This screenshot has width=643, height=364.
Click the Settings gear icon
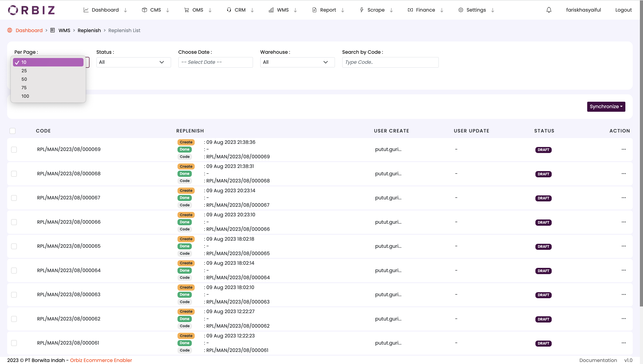pos(461,10)
